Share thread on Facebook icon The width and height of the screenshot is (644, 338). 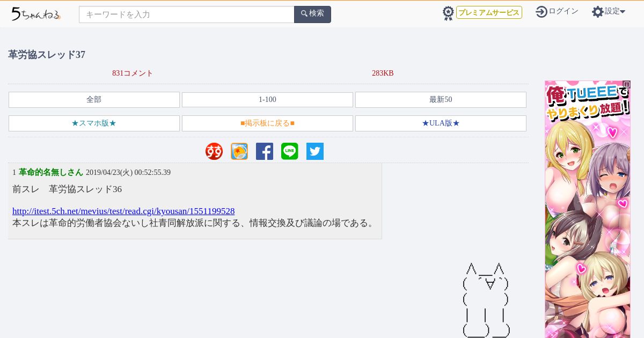click(265, 151)
